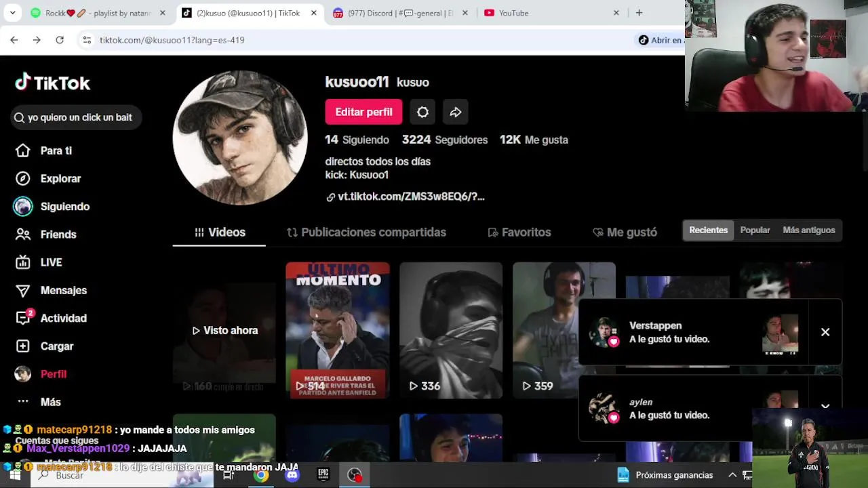This screenshot has width=868, height=488.
Task: Go forward in the browser
Action: [37, 40]
